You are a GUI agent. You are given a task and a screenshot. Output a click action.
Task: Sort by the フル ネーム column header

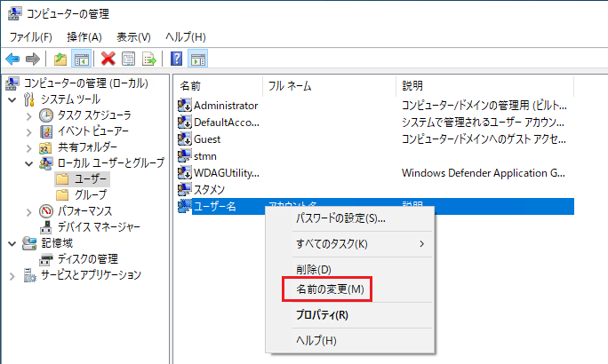(329, 86)
